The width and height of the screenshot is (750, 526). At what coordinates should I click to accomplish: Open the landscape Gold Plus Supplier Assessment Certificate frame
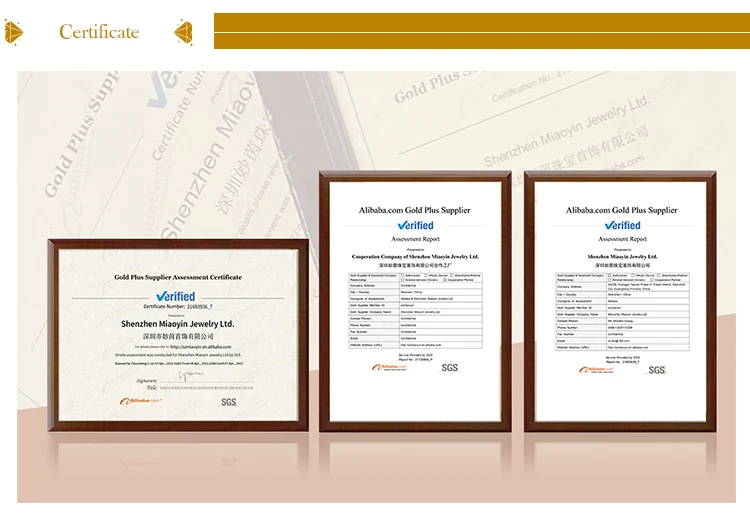point(178,335)
